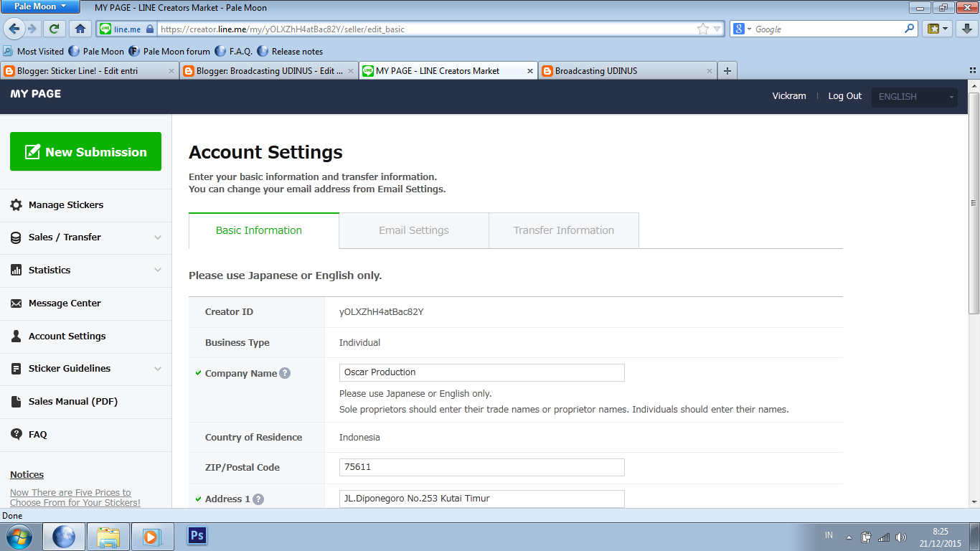Click into the ZIP/Postal Code field
980x551 pixels.
(x=481, y=467)
